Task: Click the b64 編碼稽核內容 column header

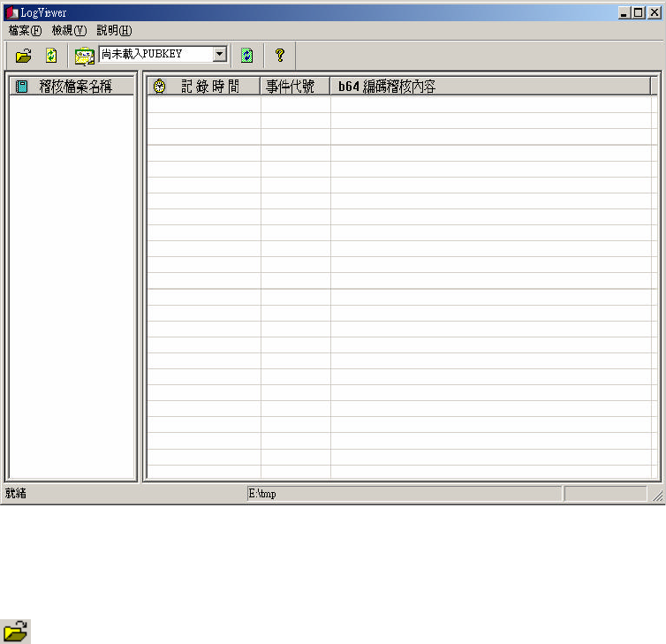Action: tap(490, 87)
